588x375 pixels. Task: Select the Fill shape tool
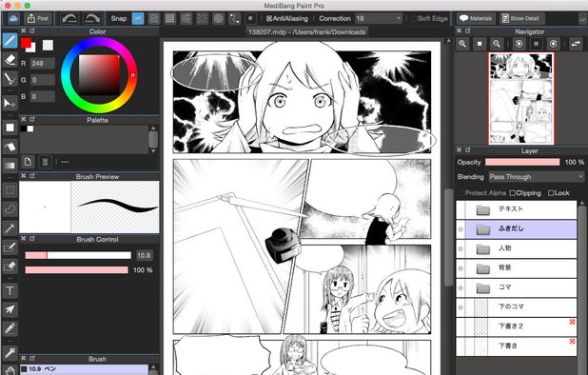tap(10, 128)
